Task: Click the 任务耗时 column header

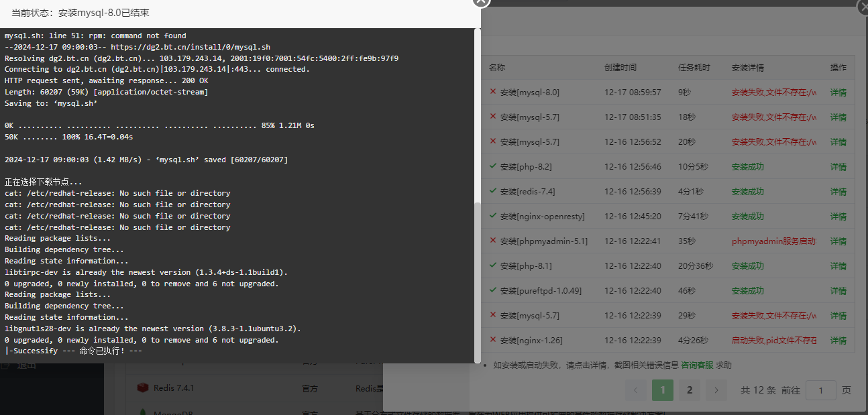Action: (694, 68)
